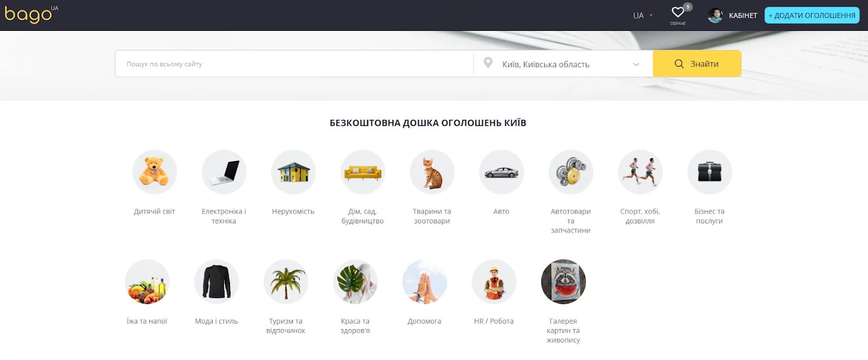Click the praying hands help icon
The width and height of the screenshot is (868, 360).
coord(425,281)
